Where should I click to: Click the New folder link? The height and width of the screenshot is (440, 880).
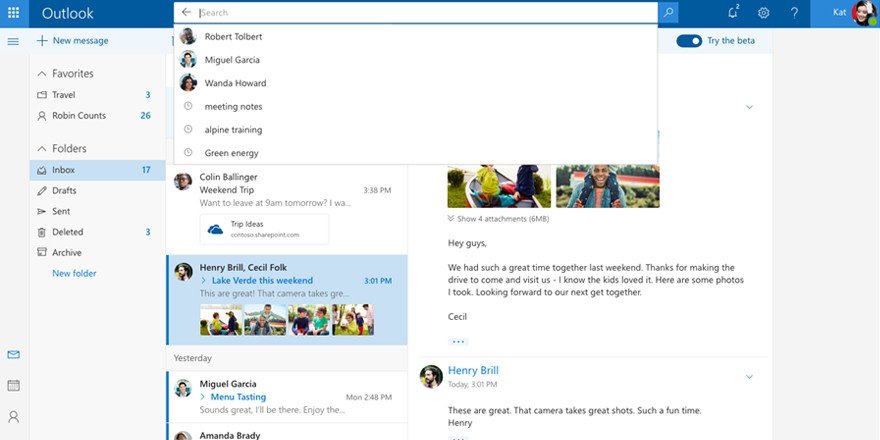[x=74, y=273]
